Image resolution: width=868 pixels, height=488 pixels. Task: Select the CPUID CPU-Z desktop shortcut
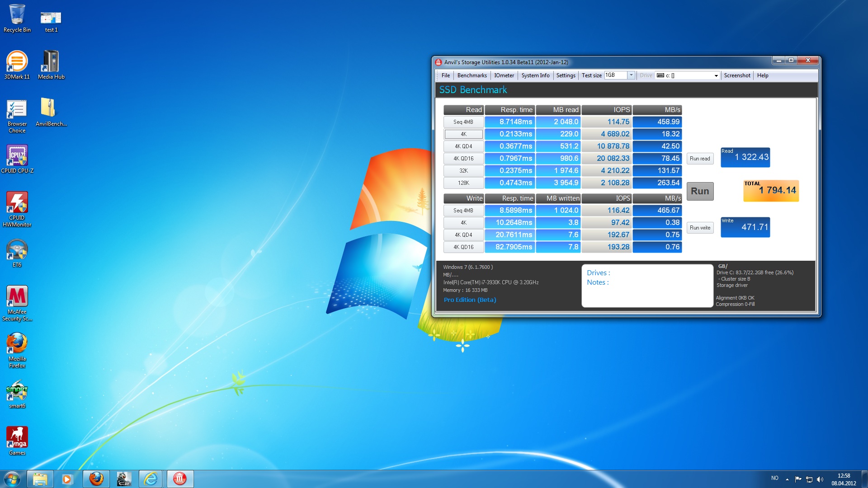click(17, 160)
